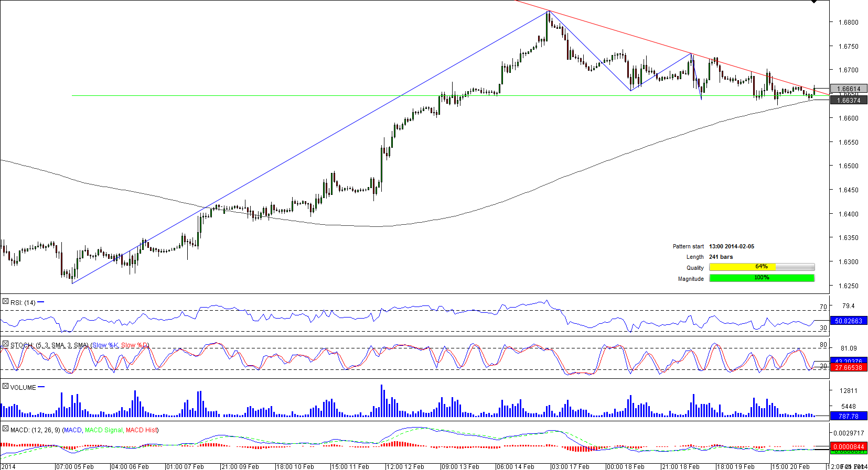Image resolution: width=868 pixels, height=470 pixels.
Task: Click the Slow %K legend label
Action: (105, 345)
